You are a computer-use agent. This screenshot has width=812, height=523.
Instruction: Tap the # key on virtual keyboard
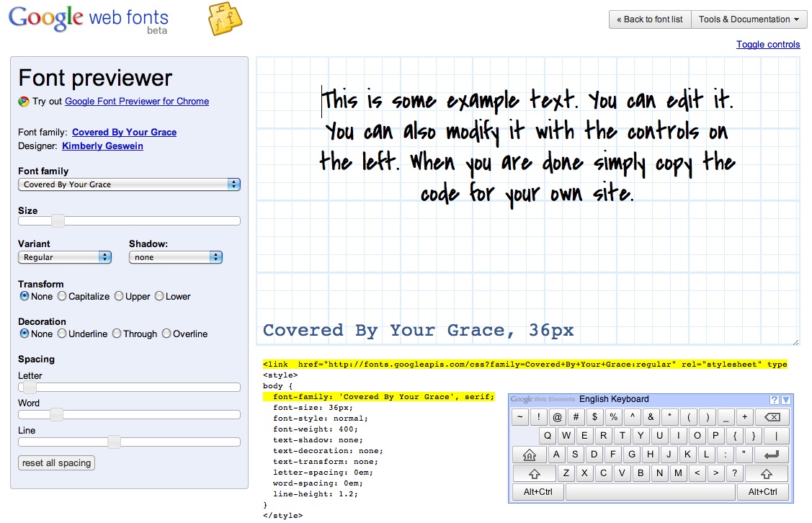click(576, 417)
